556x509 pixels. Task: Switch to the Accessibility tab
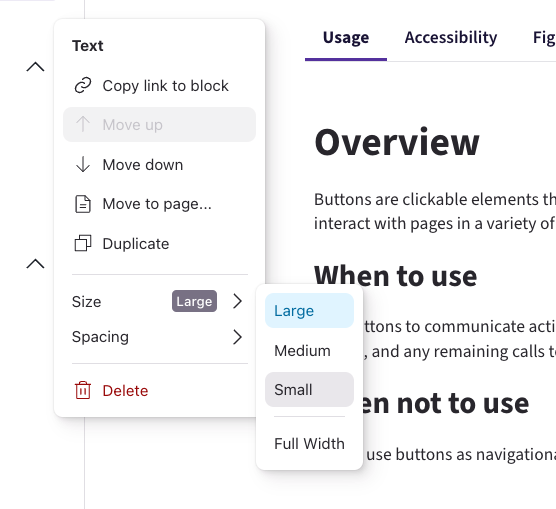coord(451,38)
